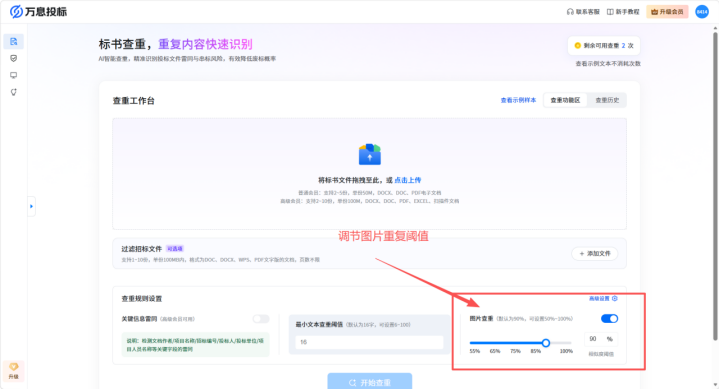Viewport: 719px width, 390px height.
Task: Click the page vertical scrollbar
Action: pos(715,186)
